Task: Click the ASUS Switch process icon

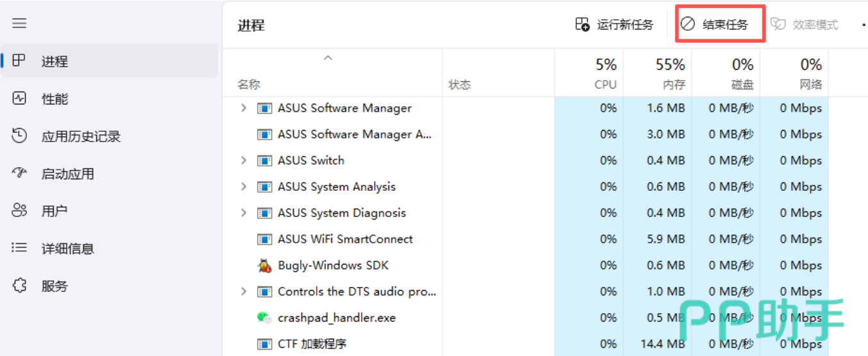Action: 263,161
